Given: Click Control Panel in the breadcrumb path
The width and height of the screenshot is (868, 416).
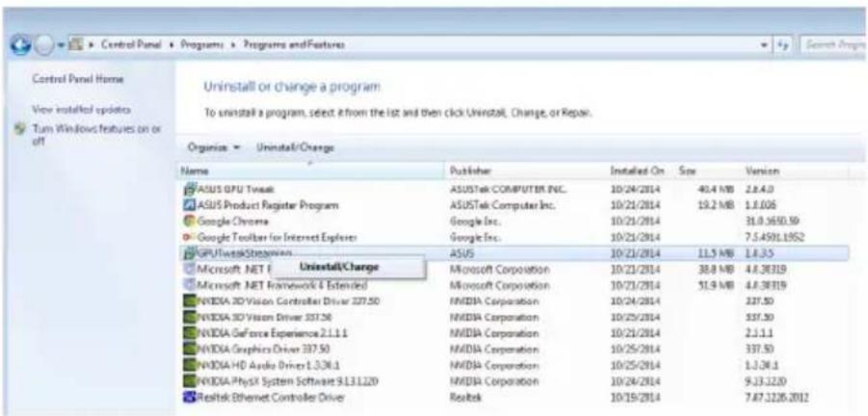Looking at the screenshot, I should (x=133, y=44).
